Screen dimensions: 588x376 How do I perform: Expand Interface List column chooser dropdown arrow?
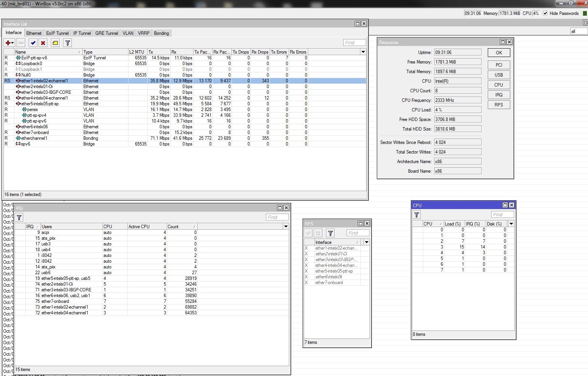(x=363, y=52)
